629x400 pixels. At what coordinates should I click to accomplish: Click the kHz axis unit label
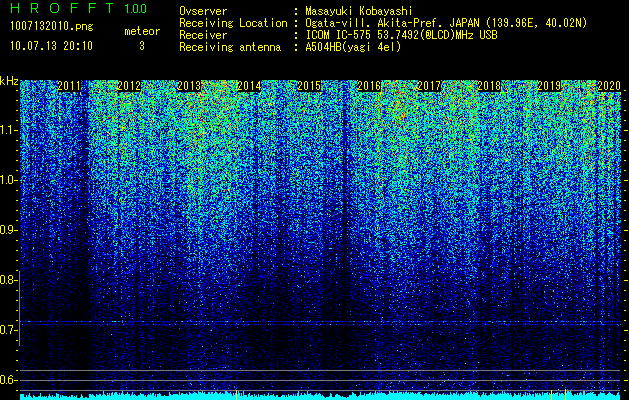point(9,81)
